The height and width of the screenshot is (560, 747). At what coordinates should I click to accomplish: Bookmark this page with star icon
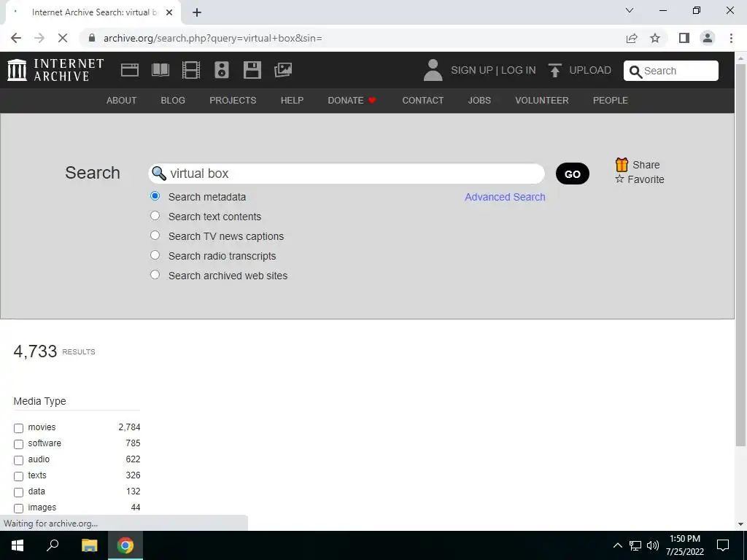click(x=655, y=38)
